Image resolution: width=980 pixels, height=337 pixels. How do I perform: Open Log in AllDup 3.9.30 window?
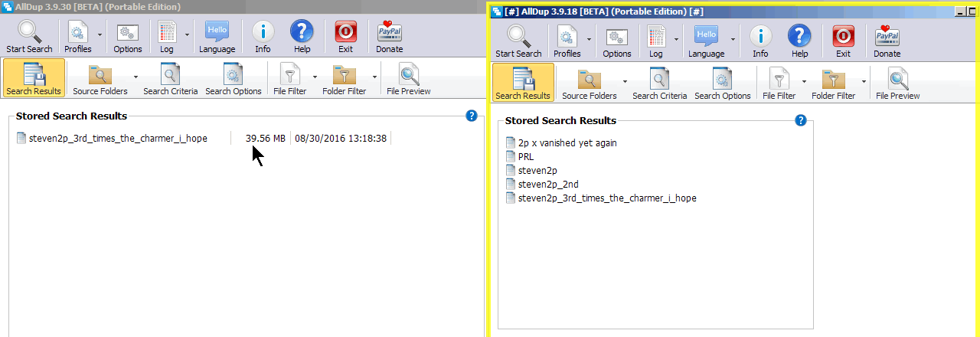(x=166, y=37)
